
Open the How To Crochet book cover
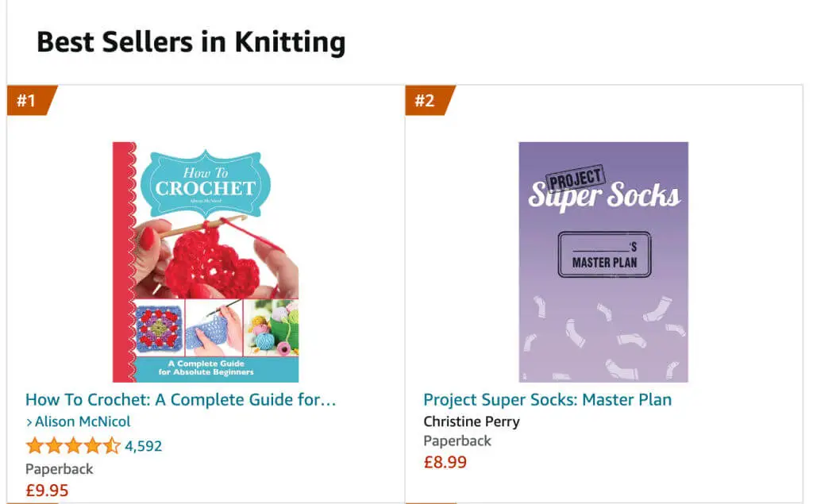click(x=206, y=262)
